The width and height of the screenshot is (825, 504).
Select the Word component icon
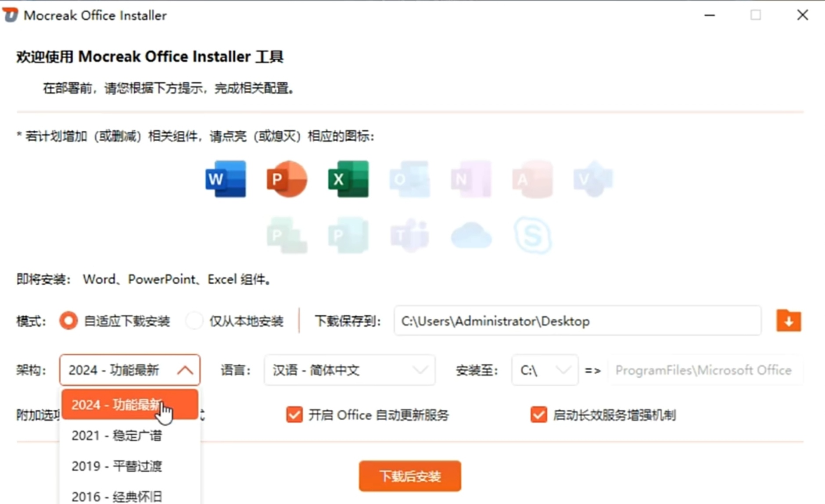[x=226, y=179]
